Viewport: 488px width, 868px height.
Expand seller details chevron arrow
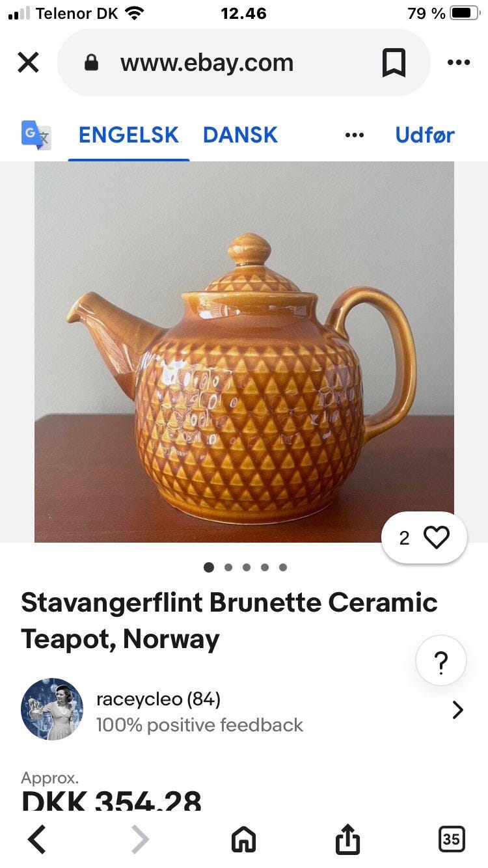click(x=458, y=710)
